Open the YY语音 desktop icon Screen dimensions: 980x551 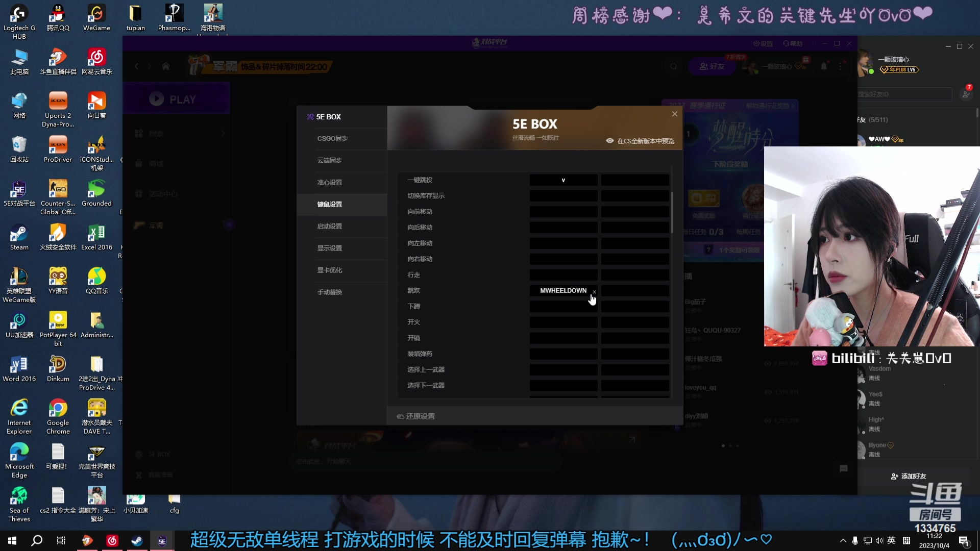coord(58,281)
